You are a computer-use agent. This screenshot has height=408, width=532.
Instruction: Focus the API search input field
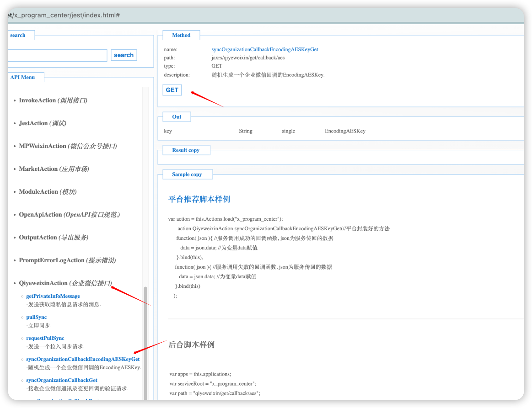coord(57,56)
